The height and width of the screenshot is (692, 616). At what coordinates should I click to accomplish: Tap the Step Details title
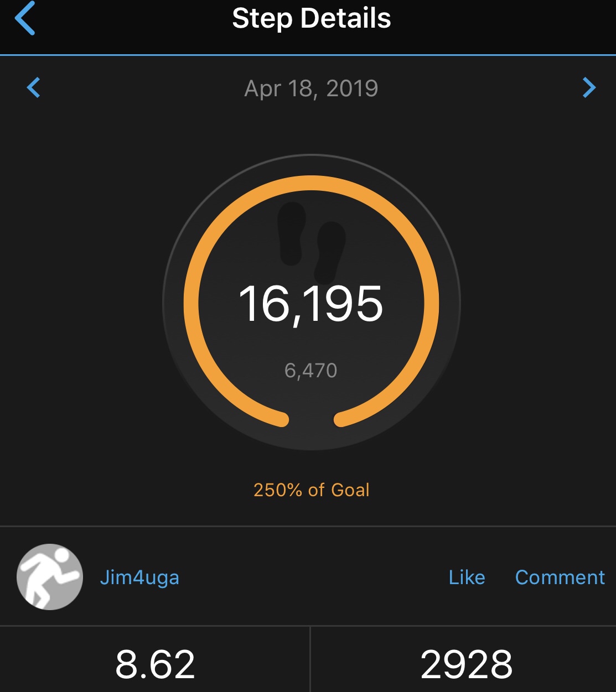pos(311,18)
